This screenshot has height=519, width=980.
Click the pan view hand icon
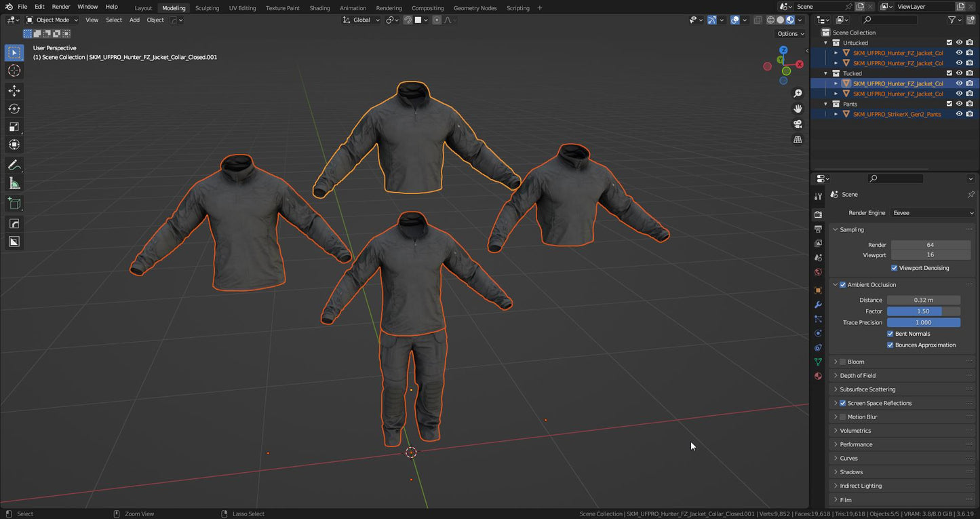click(x=798, y=109)
